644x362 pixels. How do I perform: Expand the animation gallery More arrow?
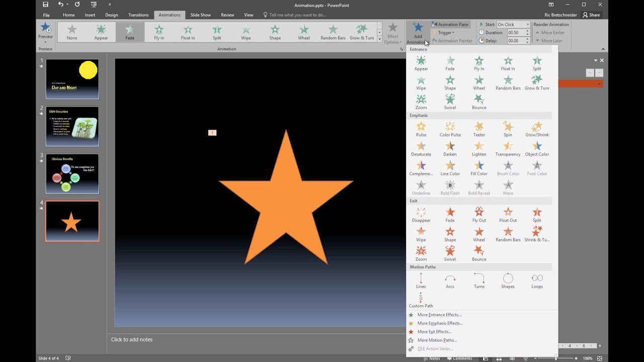coord(379,39)
